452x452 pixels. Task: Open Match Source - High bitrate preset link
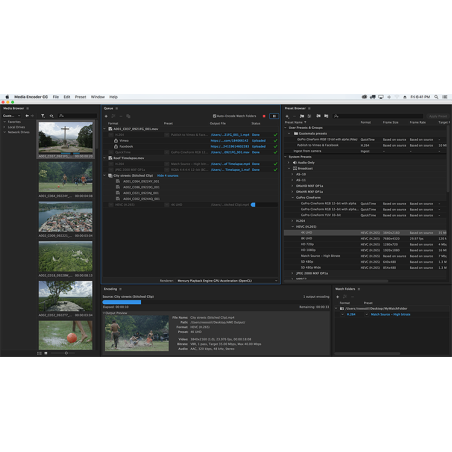[390, 314]
